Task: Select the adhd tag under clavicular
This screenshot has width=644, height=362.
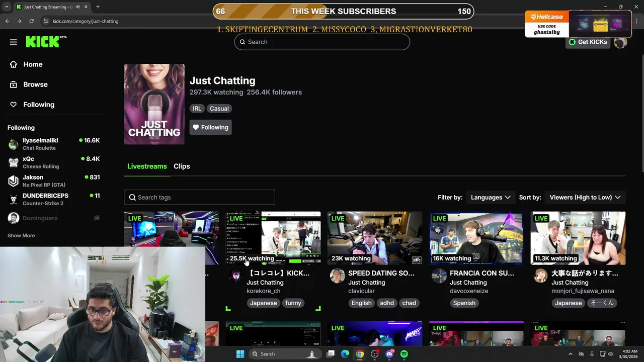Action: (387, 303)
